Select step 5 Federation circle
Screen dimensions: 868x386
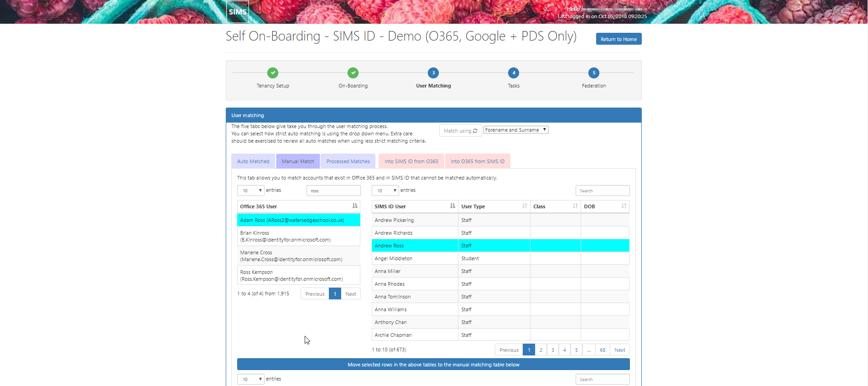click(594, 72)
